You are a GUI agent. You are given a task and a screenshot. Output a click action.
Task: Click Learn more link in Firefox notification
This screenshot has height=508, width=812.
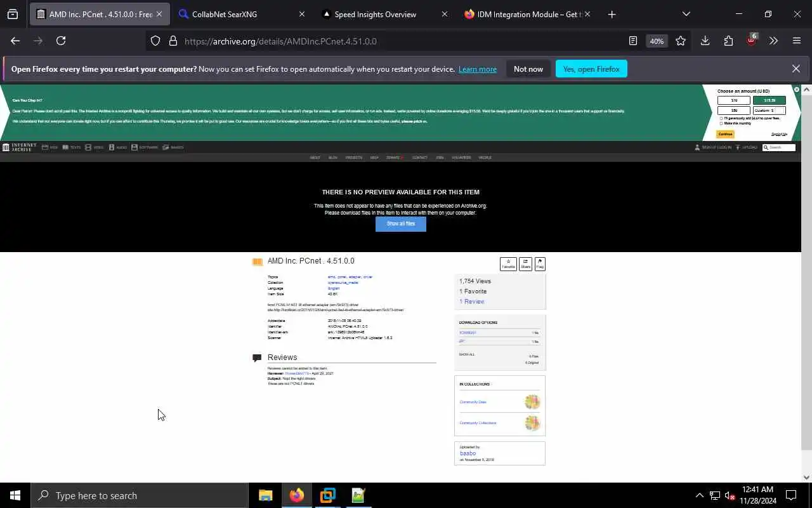click(478, 69)
